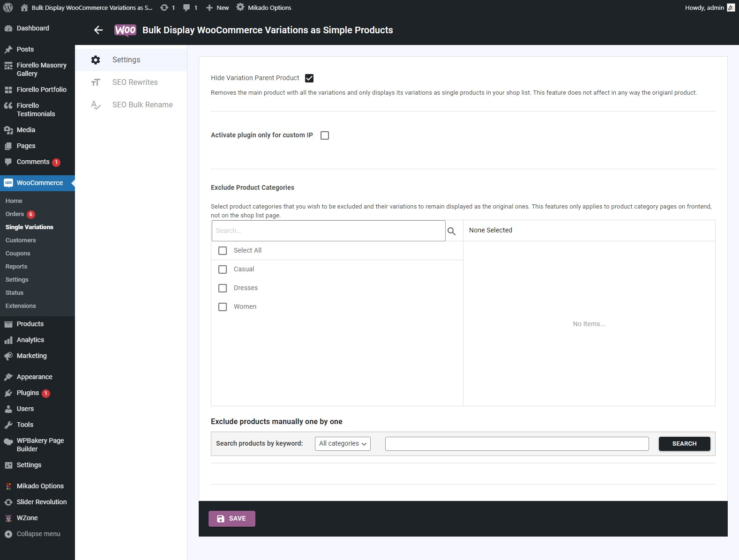
Task: Click the category Search field
Action: point(328,231)
